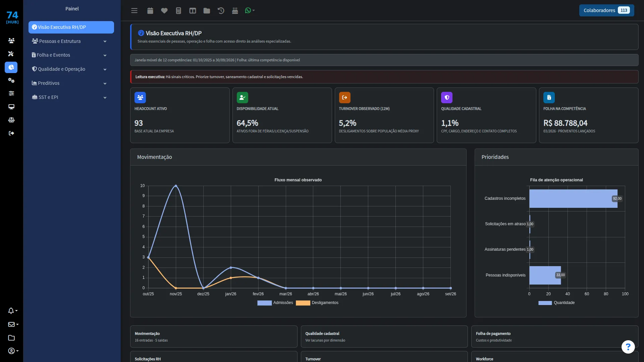The height and width of the screenshot is (362, 644).
Task: Open the WhatsApp dropdown in top toolbar
Action: click(250, 10)
